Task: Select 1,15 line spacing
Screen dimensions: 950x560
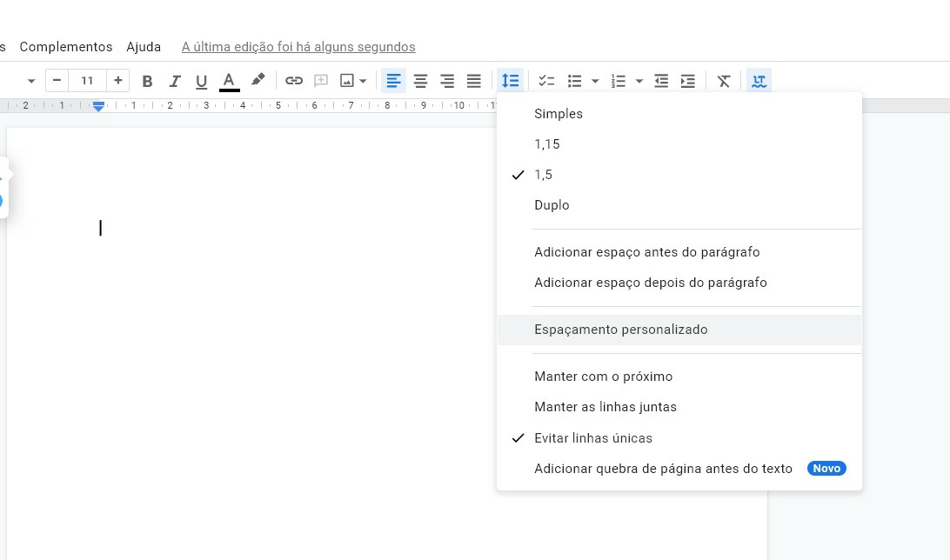Action: [x=679, y=144]
